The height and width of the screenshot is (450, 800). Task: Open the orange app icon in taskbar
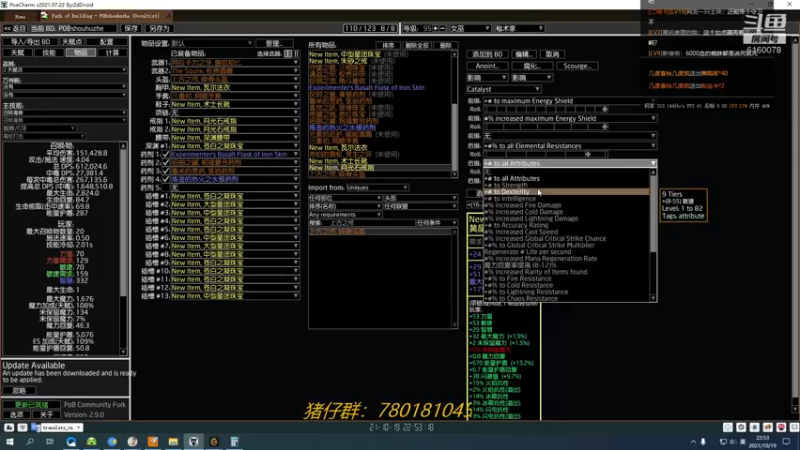click(x=153, y=441)
